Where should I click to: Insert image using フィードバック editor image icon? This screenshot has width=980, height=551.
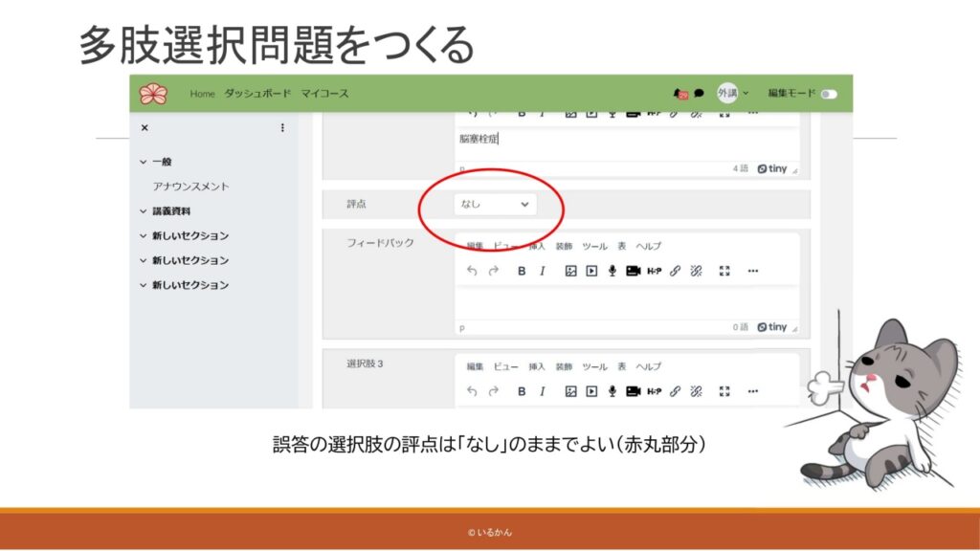click(x=570, y=271)
